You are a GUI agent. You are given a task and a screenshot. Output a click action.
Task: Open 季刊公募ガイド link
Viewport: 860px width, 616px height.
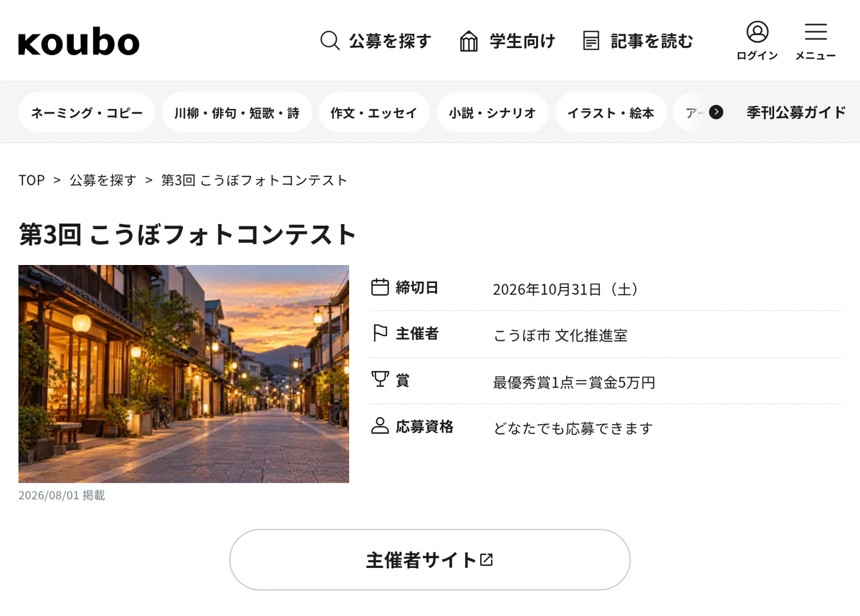(x=795, y=112)
